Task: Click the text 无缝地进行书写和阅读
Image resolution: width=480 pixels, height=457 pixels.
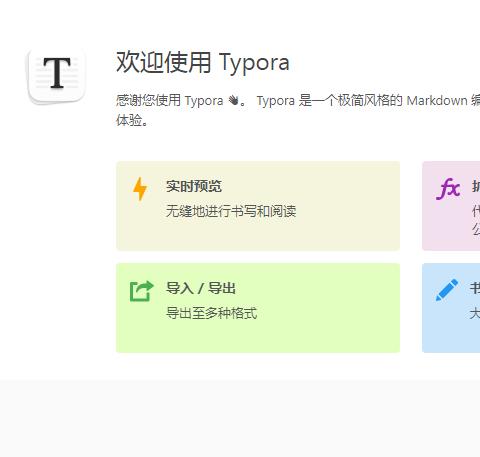Action: 231,211
